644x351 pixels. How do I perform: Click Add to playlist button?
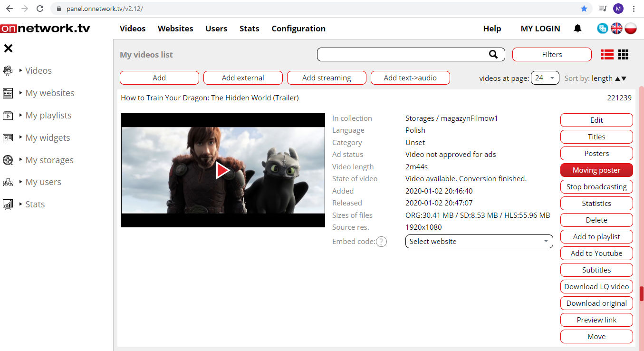[596, 237]
